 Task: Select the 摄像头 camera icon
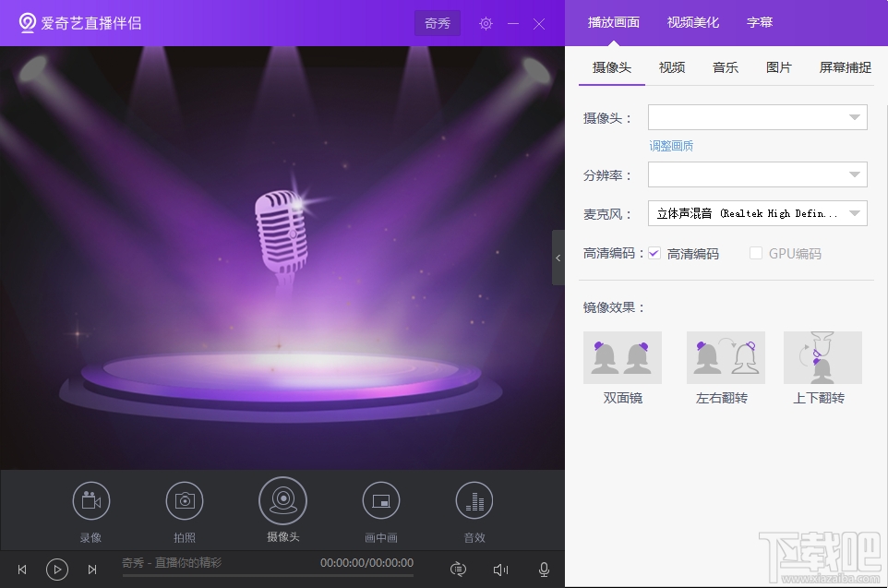283,500
